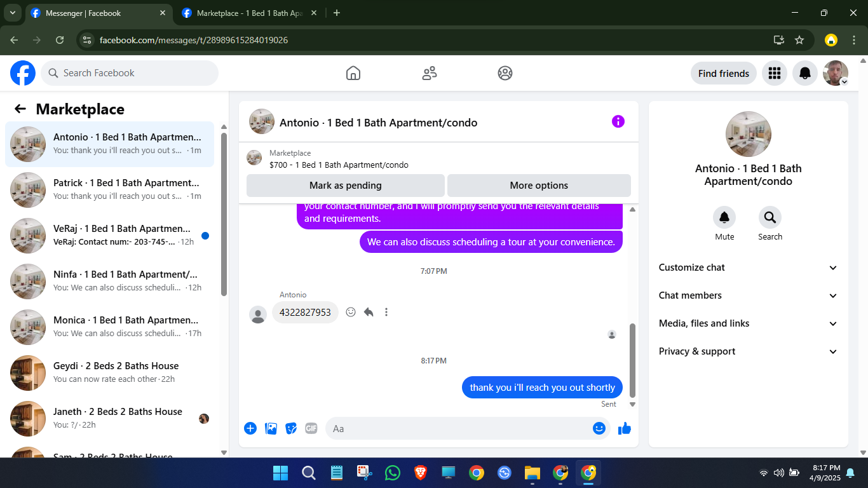Focus the Search Facebook field
Screen dimensions: 868x488
pyautogui.click(x=130, y=73)
